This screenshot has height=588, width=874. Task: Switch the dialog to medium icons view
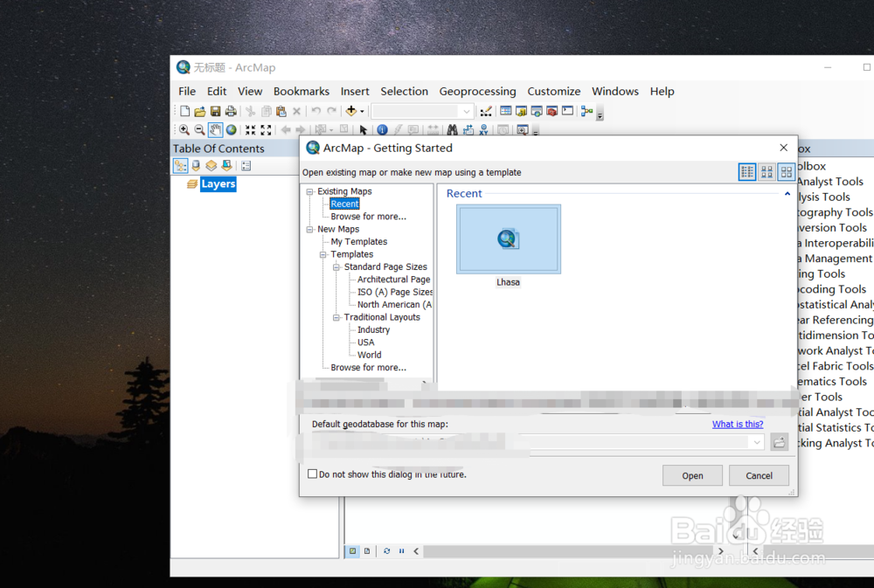click(767, 172)
